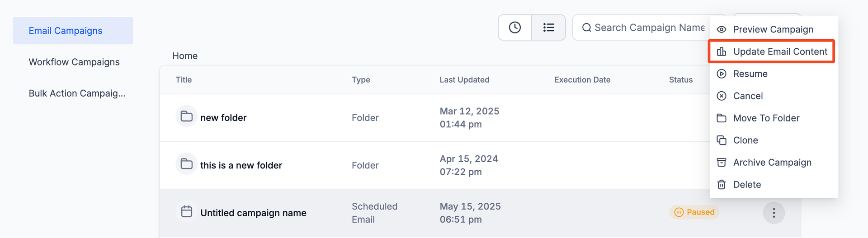Focus the Search Campaign Name field
868x238 pixels.
(642, 28)
